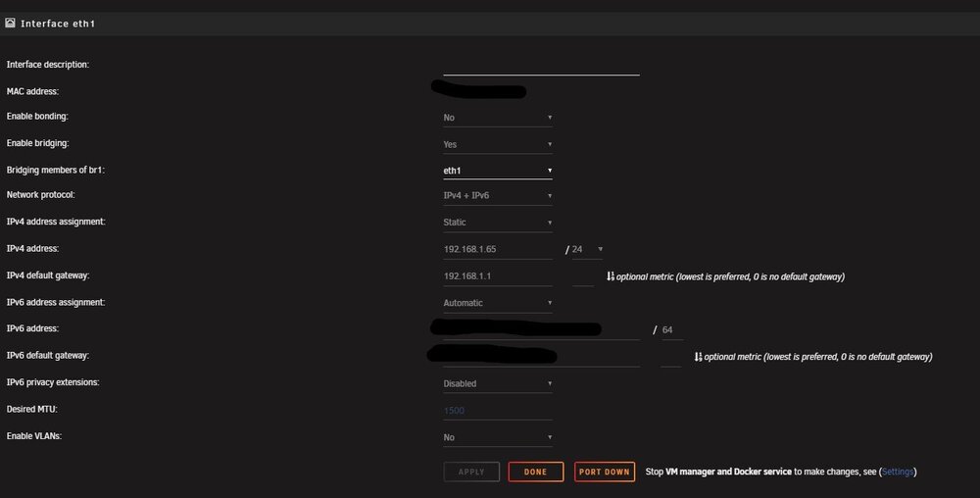Click the 'IPv6 default gateway:' label
The width and height of the screenshot is (980, 498).
point(47,356)
